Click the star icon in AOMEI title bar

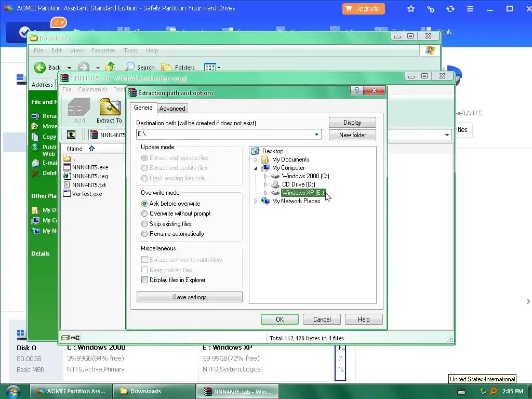pos(411,9)
